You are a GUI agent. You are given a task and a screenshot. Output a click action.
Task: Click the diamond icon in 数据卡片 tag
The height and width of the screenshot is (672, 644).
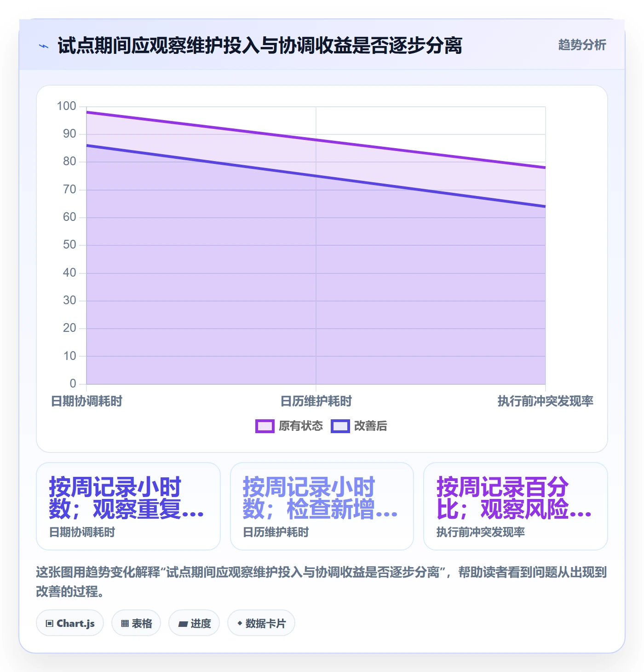coord(240,623)
